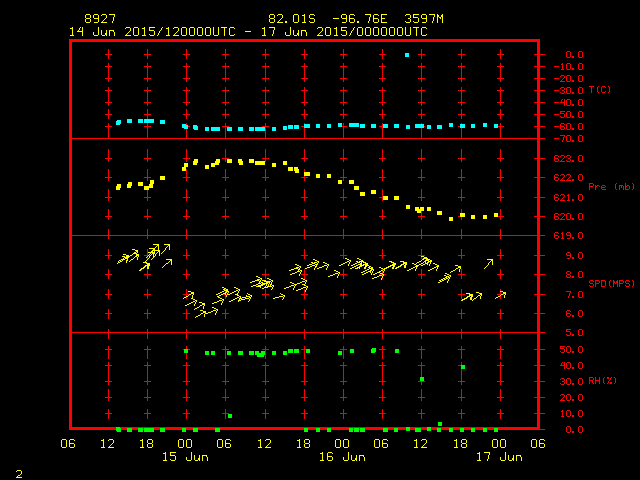Click the 00 hour label above 17 Jun

click(x=499, y=443)
